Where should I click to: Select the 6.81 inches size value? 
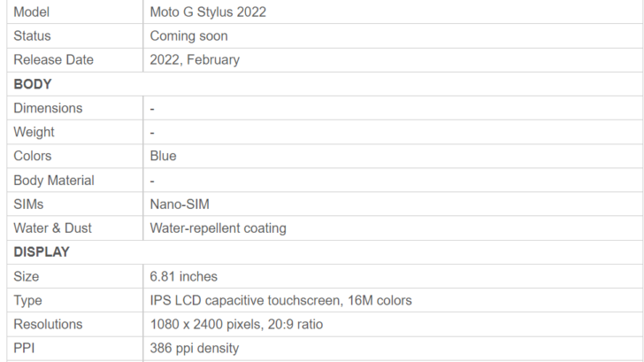(184, 276)
